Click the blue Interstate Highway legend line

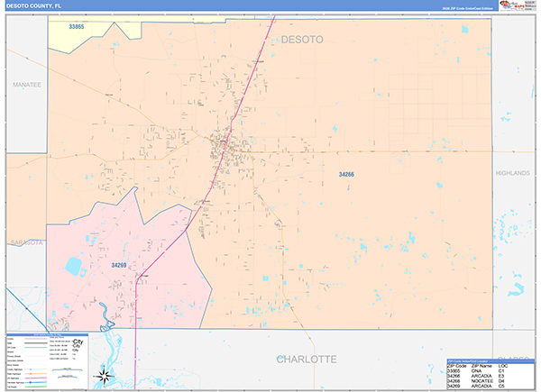pos(35,382)
